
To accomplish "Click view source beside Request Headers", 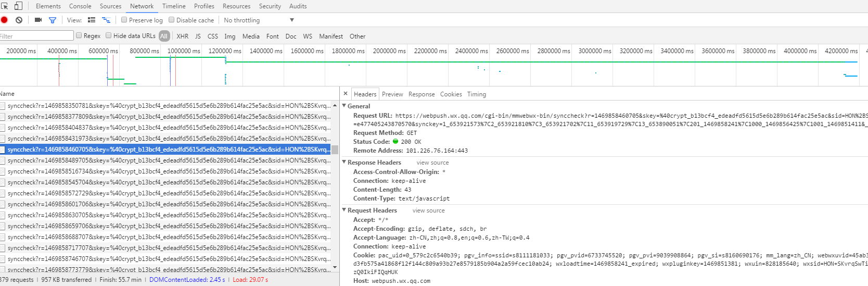I will pos(428,210).
